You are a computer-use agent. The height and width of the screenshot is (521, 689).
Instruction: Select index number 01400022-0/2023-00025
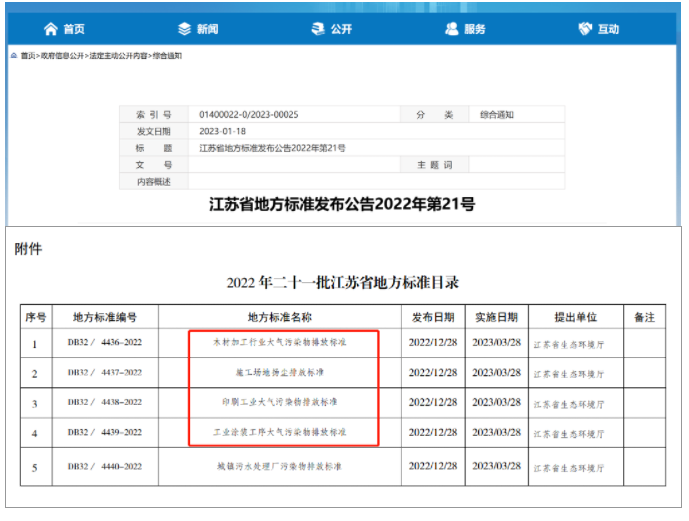click(x=249, y=115)
